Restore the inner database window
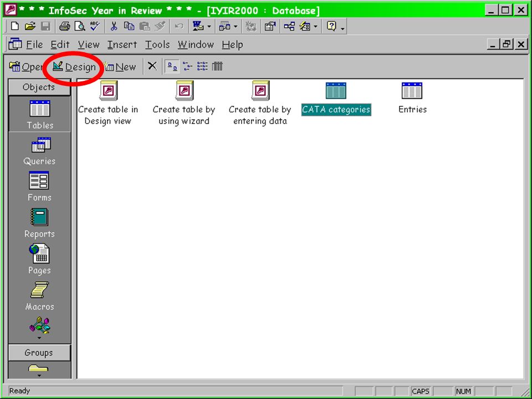 507,44
